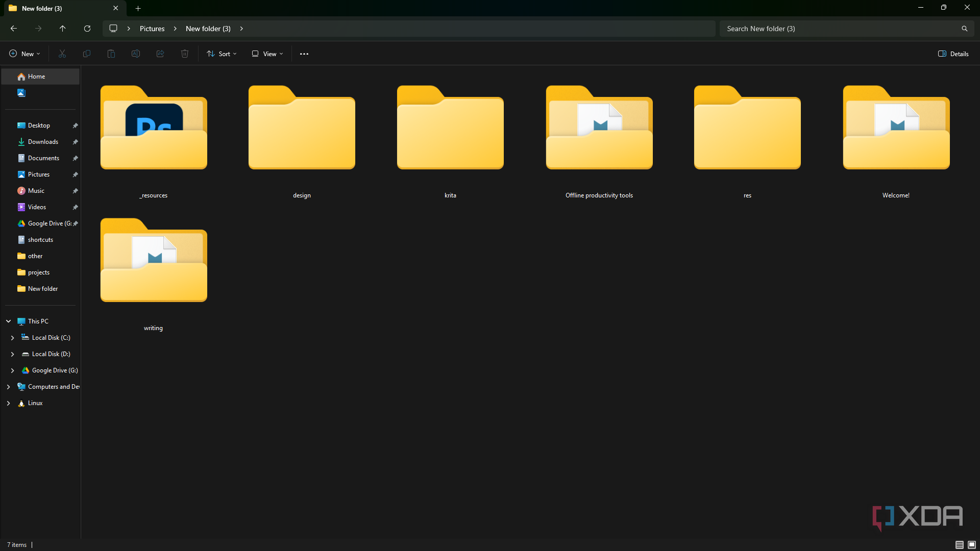This screenshot has width=980, height=551.
Task: Open the Sort dropdown
Action: coord(222,54)
